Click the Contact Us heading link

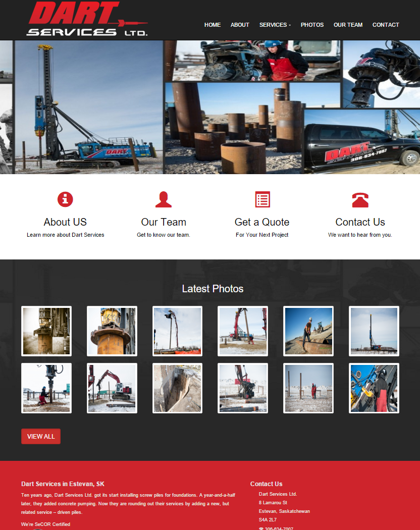pyautogui.click(x=360, y=222)
